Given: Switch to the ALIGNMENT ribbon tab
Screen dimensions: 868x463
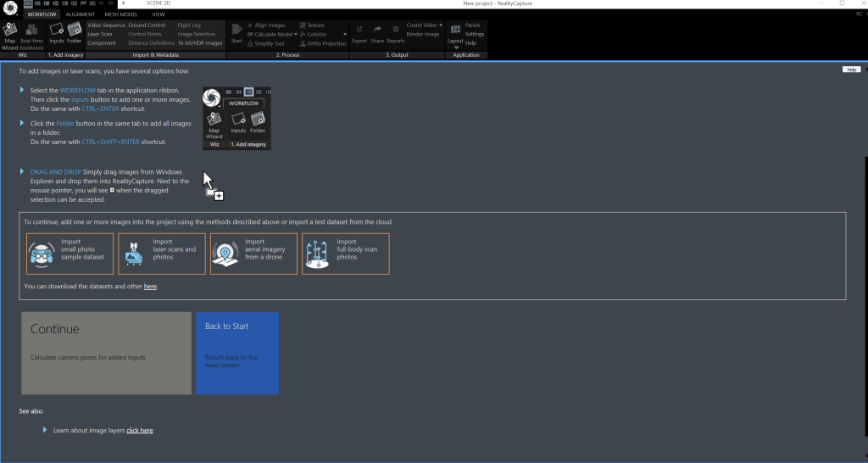Looking at the screenshot, I should pos(81,14).
